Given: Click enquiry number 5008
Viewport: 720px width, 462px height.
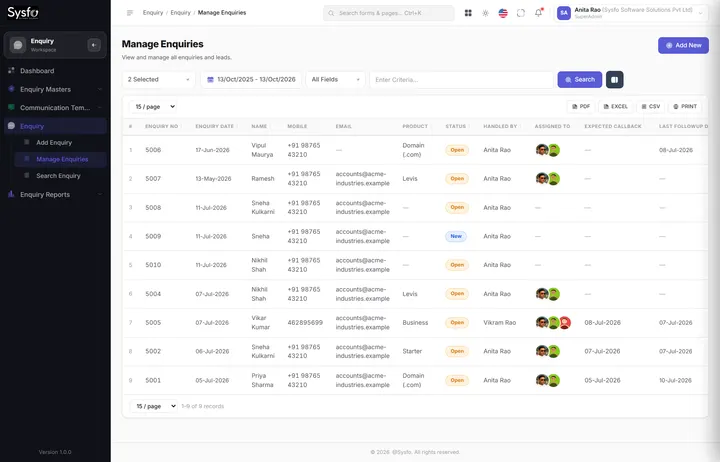Looking at the screenshot, I should 153,208.
